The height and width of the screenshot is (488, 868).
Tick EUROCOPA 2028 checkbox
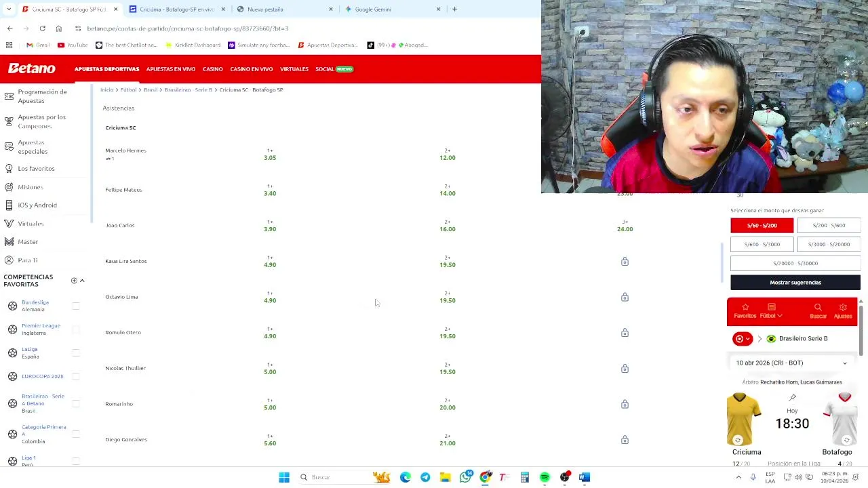(x=76, y=376)
